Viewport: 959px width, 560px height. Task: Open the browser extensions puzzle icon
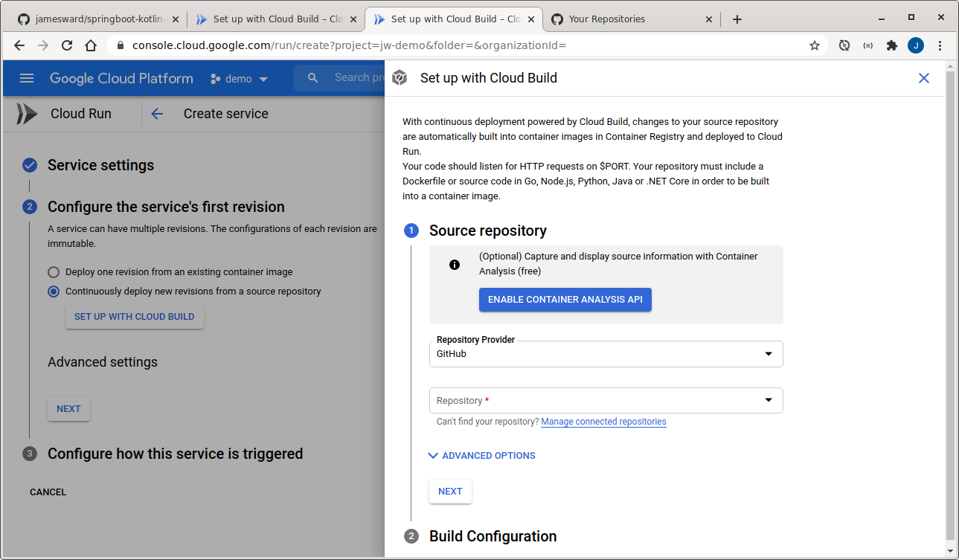(x=891, y=45)
